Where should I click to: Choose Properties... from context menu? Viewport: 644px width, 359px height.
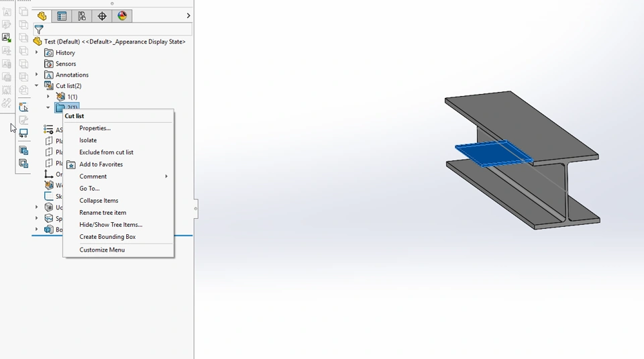point(95,128)
